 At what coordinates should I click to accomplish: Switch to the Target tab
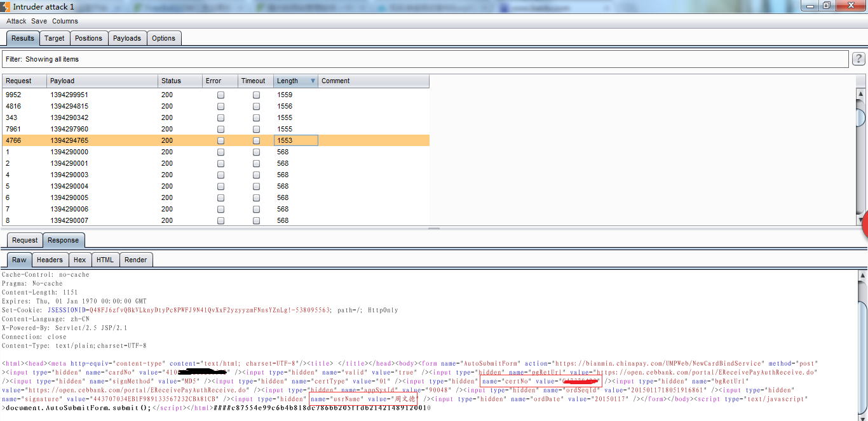(55, 38)
